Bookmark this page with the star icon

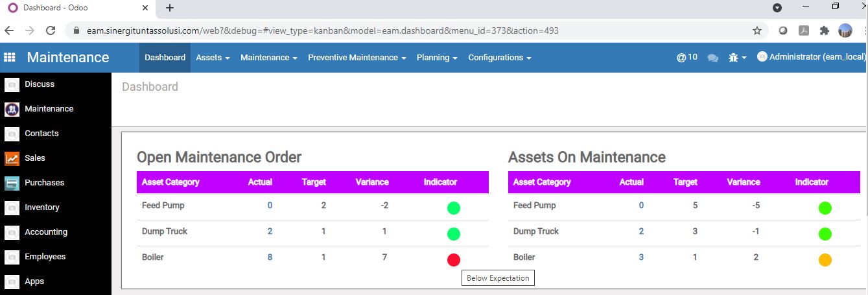pyautogui.click(x=757, y=30)
